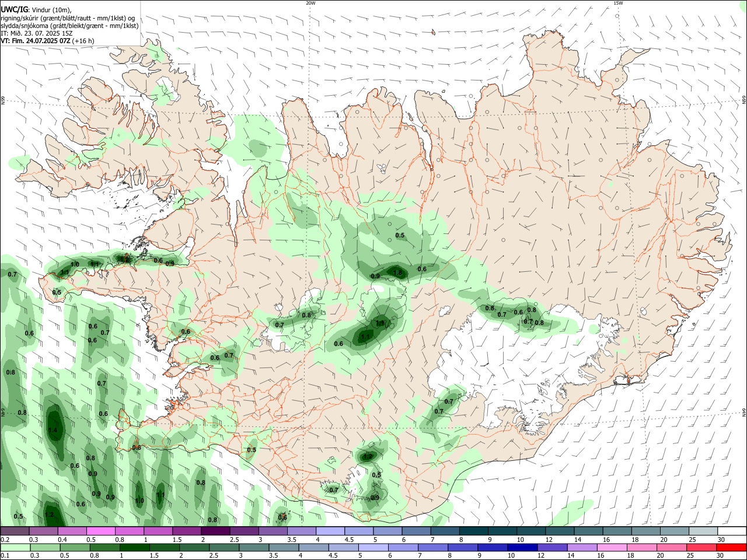Select the 0.4–0.5 pink snow scale swatch

tap(72, 531)
